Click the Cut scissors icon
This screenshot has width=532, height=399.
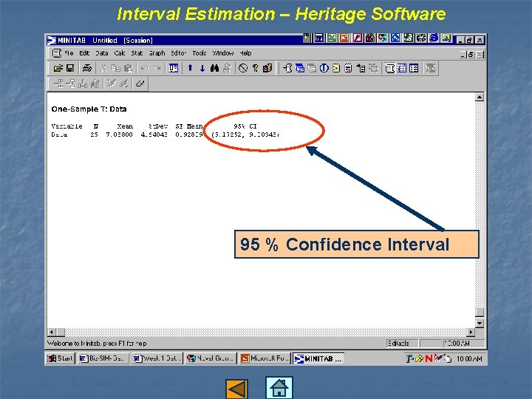[x=103, y=68]
